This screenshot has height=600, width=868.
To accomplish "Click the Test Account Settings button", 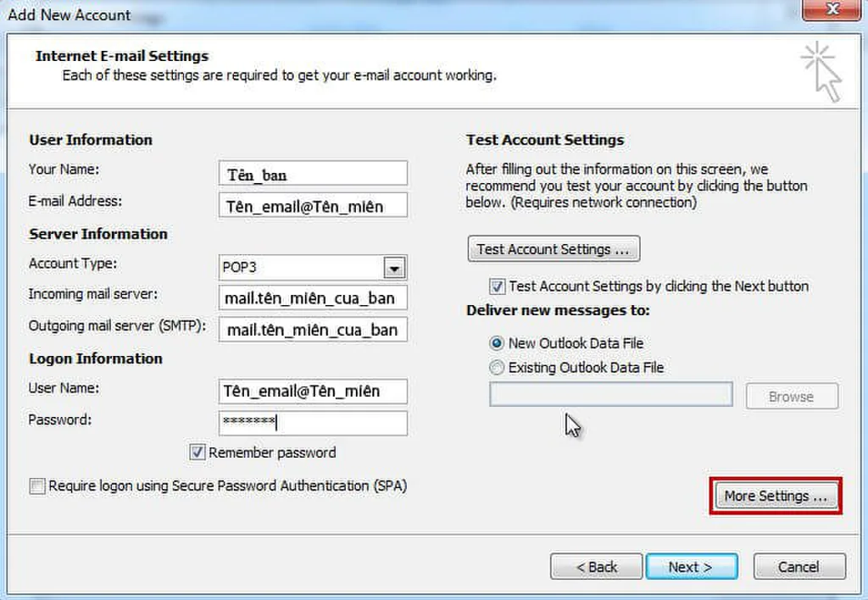I will [554, 249].
